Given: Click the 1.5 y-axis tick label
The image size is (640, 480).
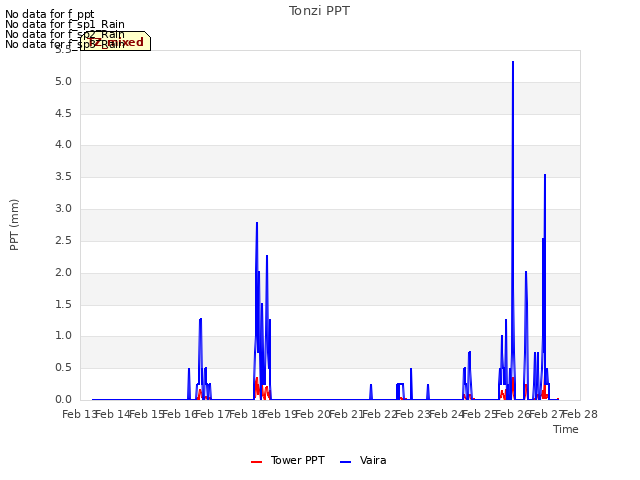Looking at the screenshot, I should (x=63, y=304).
